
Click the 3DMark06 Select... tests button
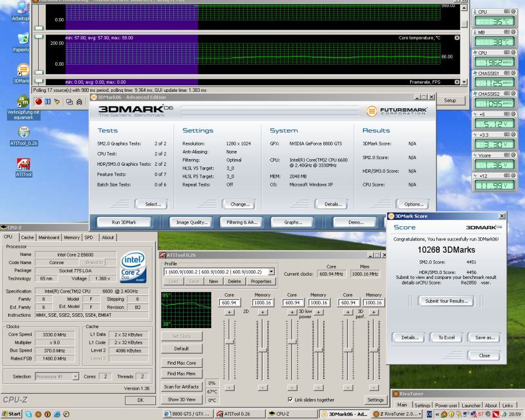[151, 204]
